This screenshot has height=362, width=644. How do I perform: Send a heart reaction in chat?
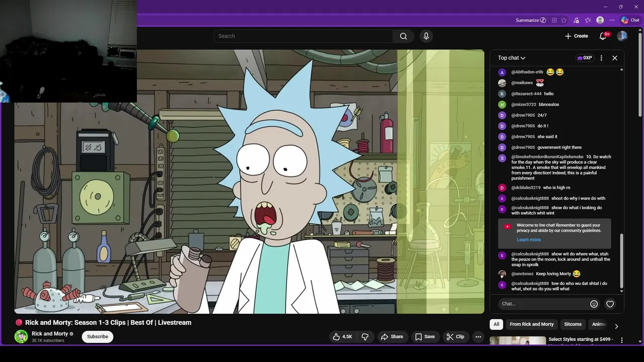(610, 304)
